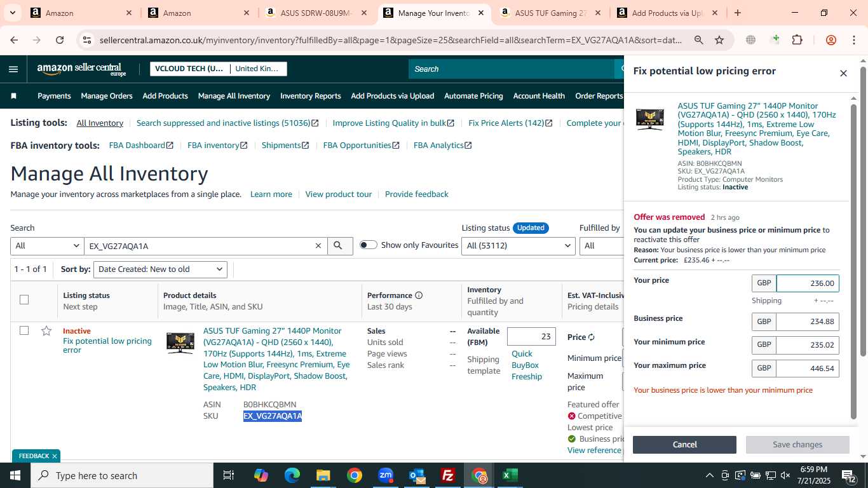Viewport: 868px width, 488px height.
Task: Reload the page in Chrome
Action: pyautogui.click(x=60, y=40)
